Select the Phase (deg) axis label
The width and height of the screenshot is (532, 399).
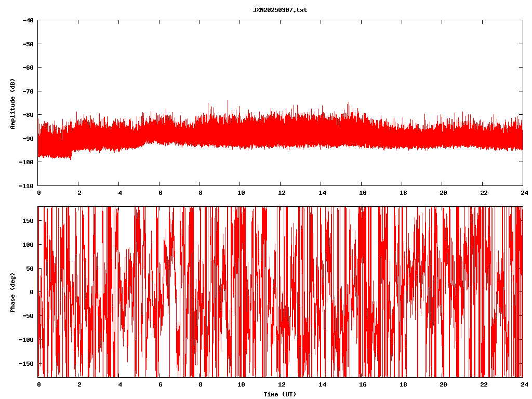coord(12,292)
